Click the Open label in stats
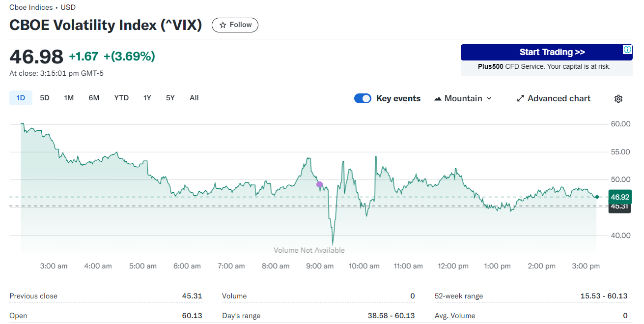This screenshot has height=324, width=644. pyautogui.click(x=18, y=316)
